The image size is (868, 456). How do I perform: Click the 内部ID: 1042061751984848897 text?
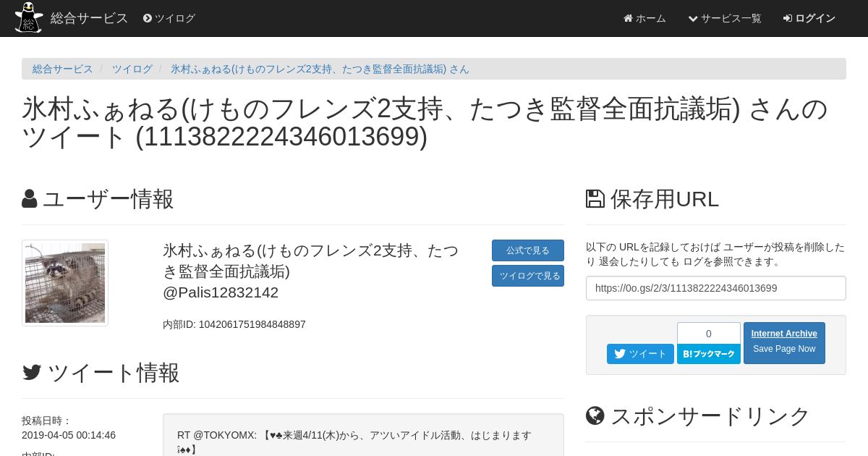point(234,324)
